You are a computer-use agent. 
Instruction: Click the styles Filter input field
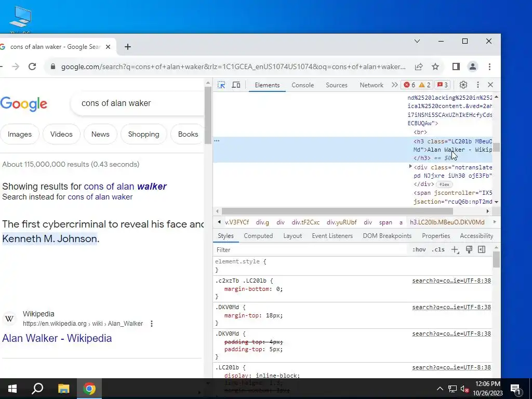(311, 250)
